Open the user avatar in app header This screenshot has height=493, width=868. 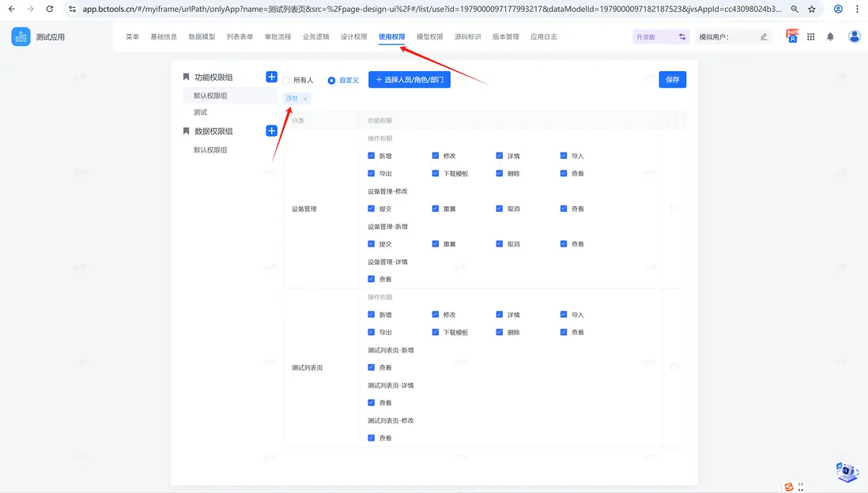854,36
